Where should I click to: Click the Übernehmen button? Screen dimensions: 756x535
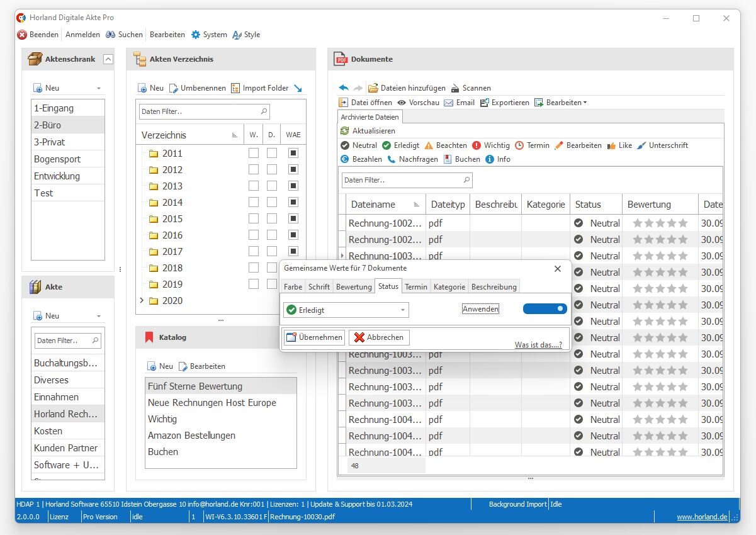pyautogui.click(x=314, y=337)
